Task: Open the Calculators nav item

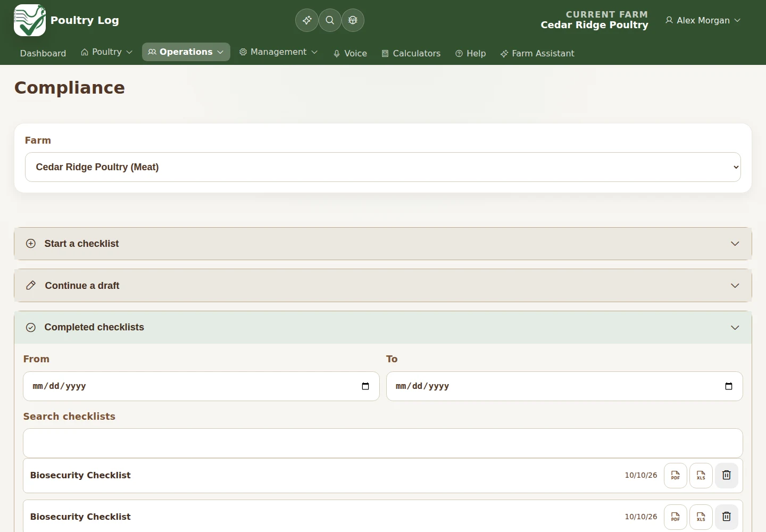Action: pyautogui.click(x=411, y=53)
